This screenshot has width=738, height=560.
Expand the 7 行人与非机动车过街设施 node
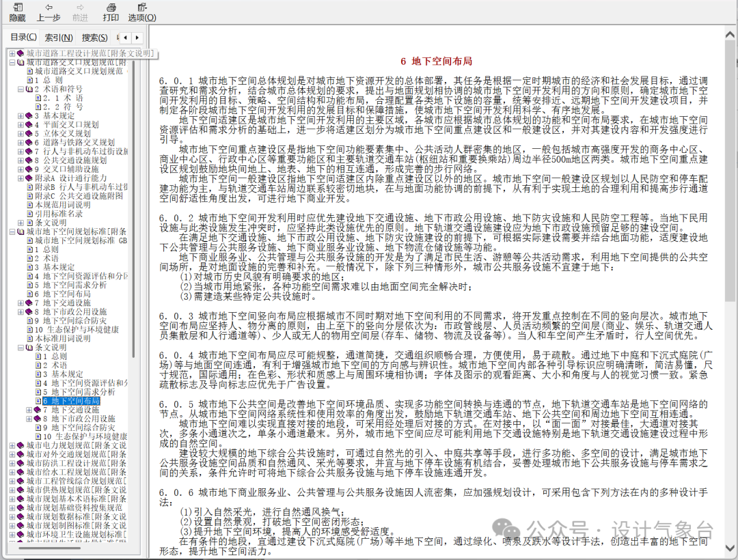pos(20,152)
